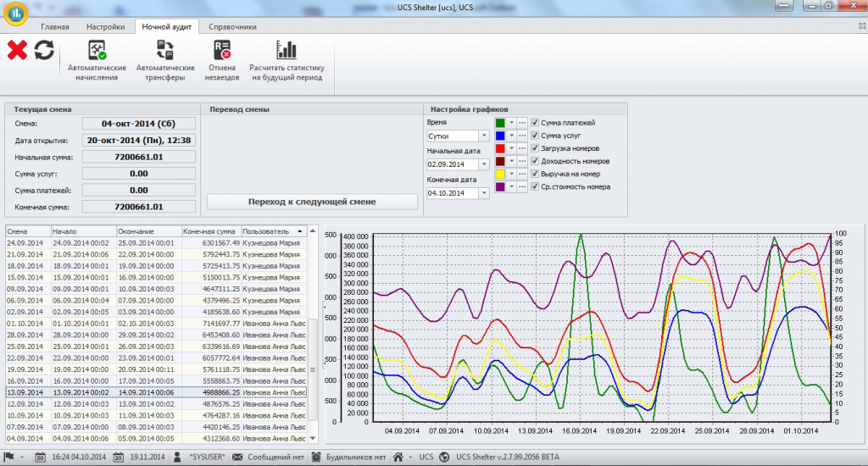This screenshot has height=466, width=868.
Task: Click Расчитать статистику на будущий период
Action: coord(287,60)
